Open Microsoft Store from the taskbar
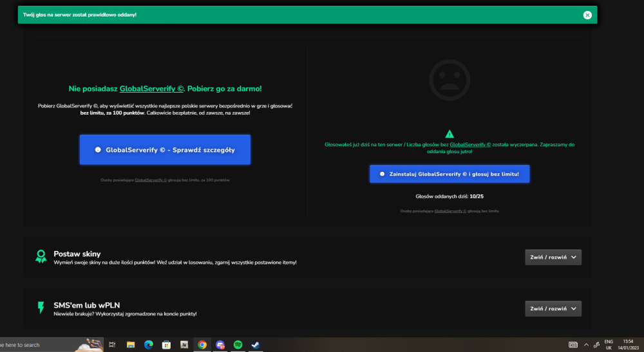Image resolution: width=644 pixels, height=352 pixels. tap(166, 345)
